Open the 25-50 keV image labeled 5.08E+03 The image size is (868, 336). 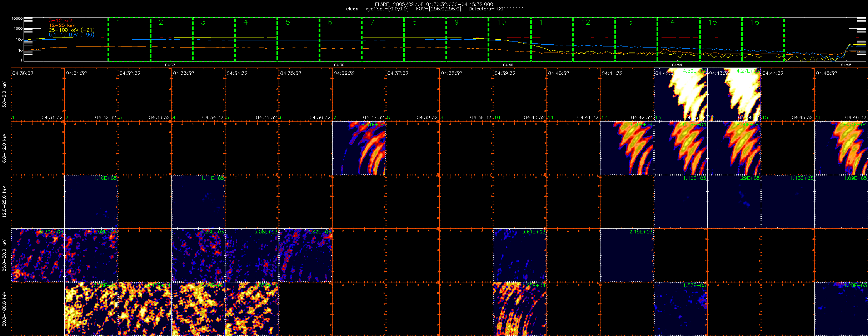252,255
